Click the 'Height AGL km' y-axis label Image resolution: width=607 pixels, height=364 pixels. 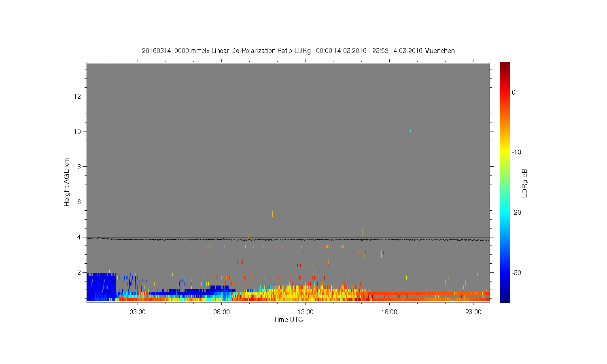pyautogui.click(x=67, y=182)
